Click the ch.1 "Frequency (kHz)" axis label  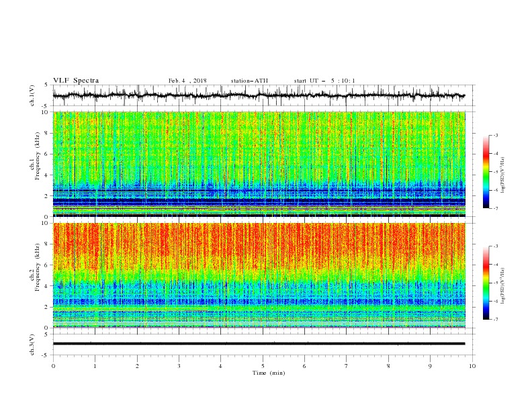click(x=37, y=156)
